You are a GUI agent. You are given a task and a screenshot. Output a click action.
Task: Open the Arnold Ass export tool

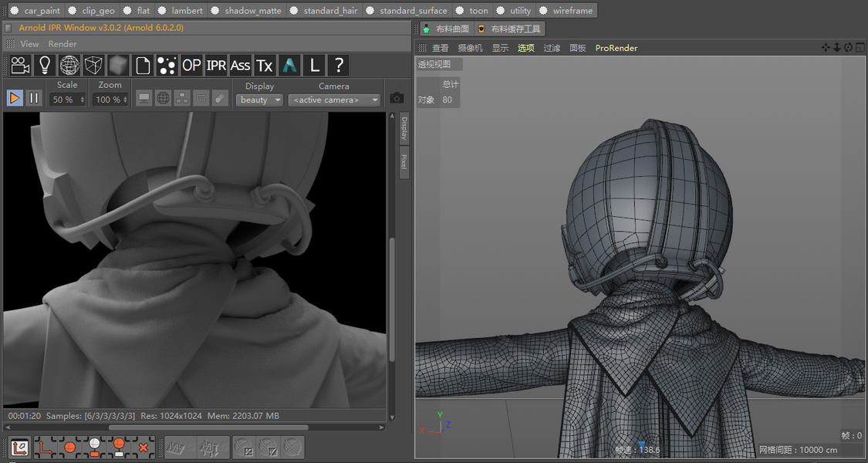pos(240,66)
